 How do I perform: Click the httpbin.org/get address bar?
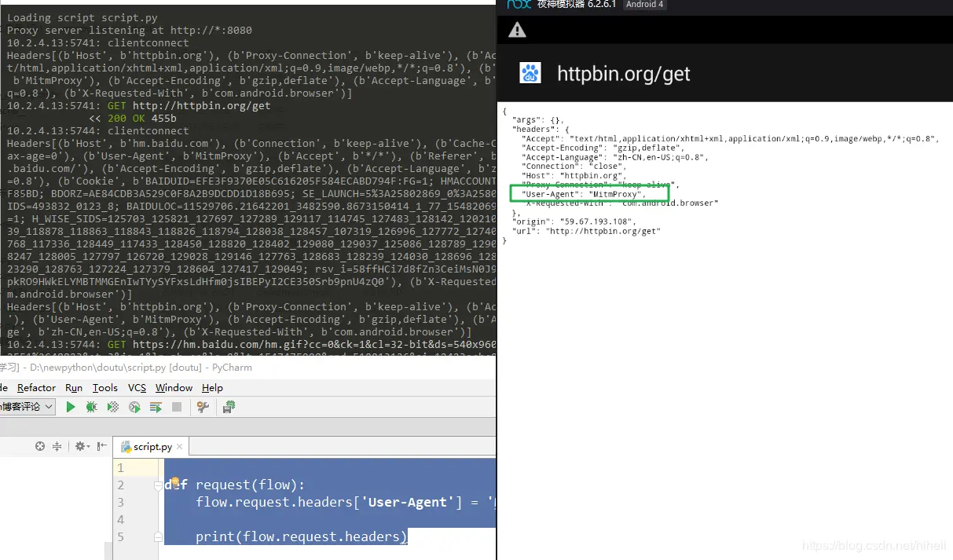[623, 74]
